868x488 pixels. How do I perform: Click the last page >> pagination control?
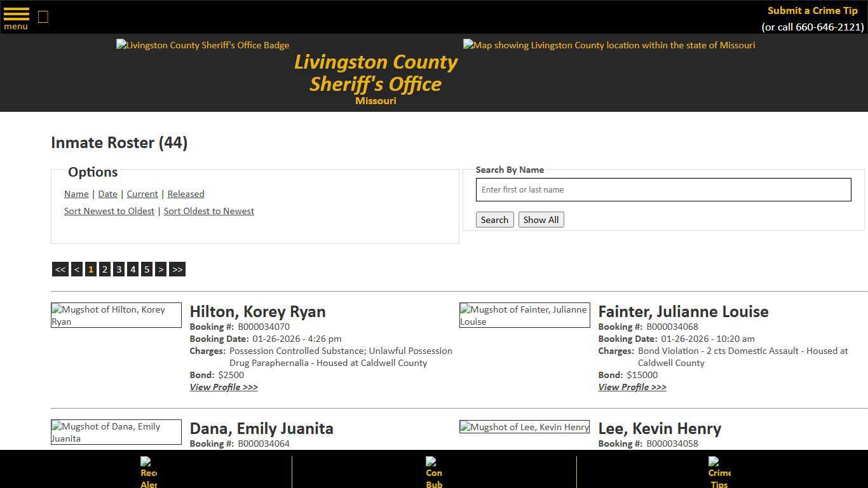pos(177,269)
